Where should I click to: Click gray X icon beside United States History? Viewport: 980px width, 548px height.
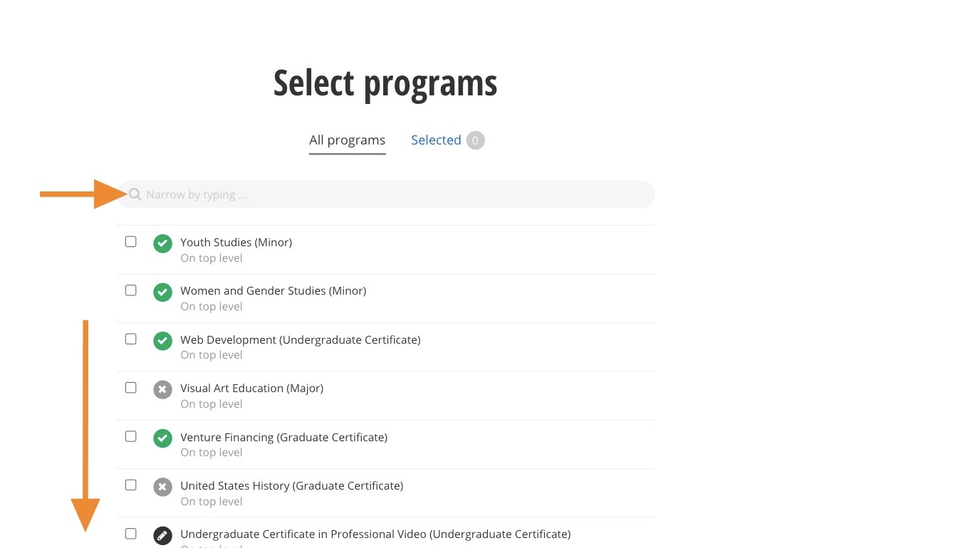pyautogui.click(x=162, y=487)
